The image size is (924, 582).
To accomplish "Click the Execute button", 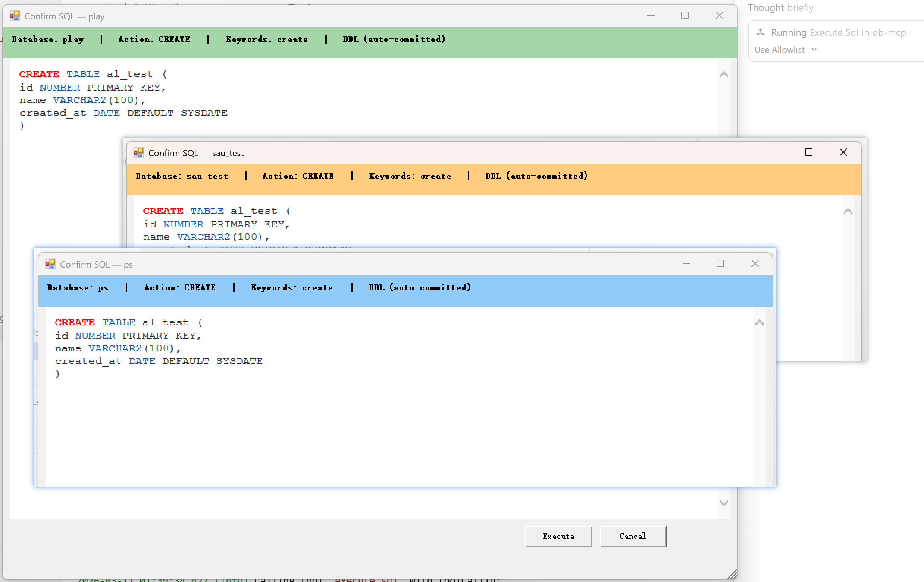I will coord(558,537).
